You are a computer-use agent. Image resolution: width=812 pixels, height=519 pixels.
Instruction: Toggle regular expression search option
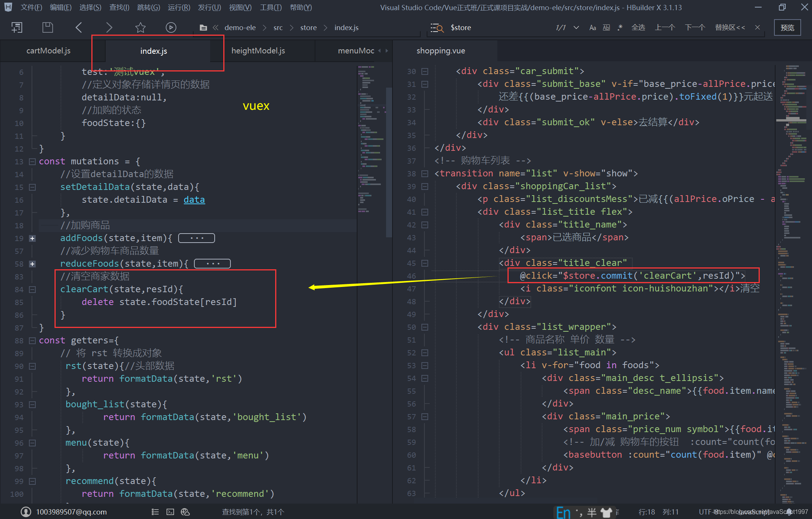pos(620,27)
